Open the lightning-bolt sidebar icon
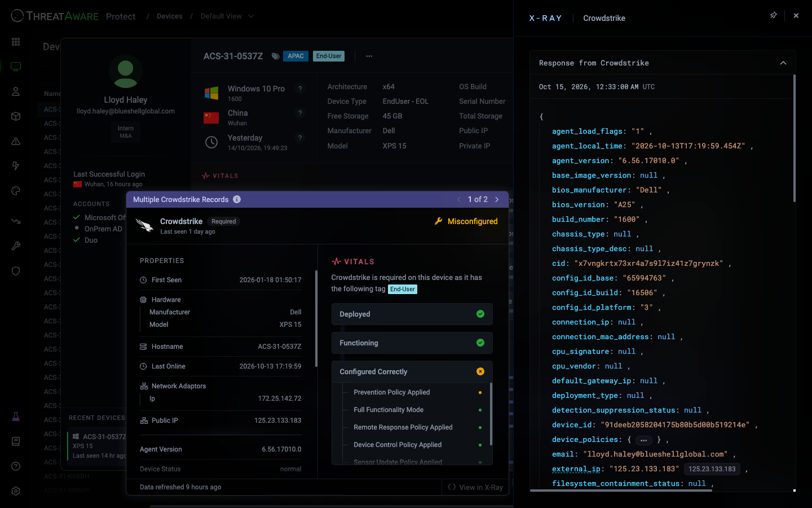The height and width of the screenshot is (508, 812). [16, 166]
